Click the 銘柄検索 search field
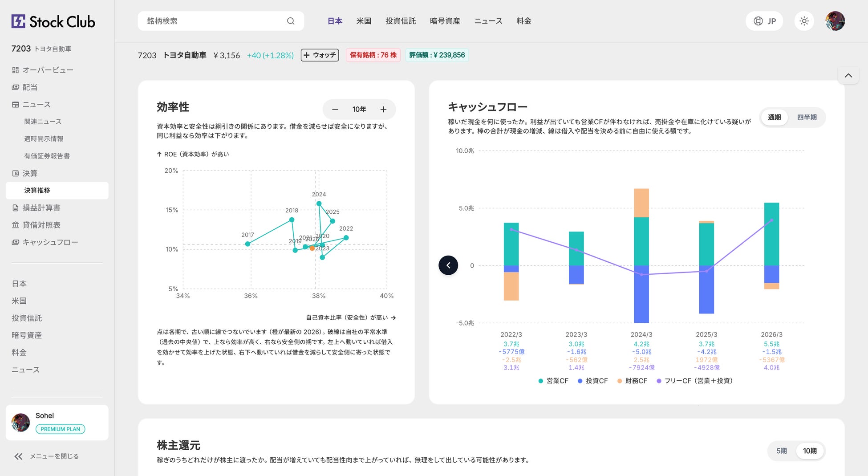This screenshot has height=476, width=868. [x=221, y=21]
